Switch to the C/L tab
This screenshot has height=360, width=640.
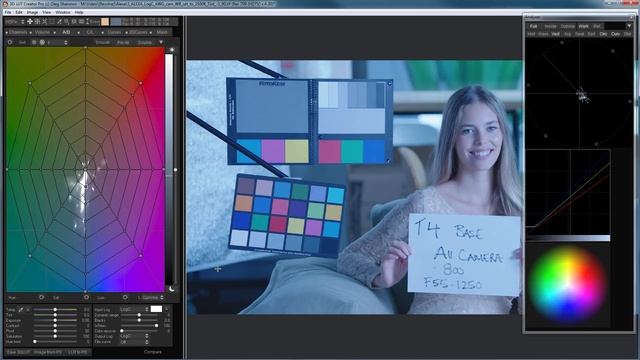(x=90, y=32)
